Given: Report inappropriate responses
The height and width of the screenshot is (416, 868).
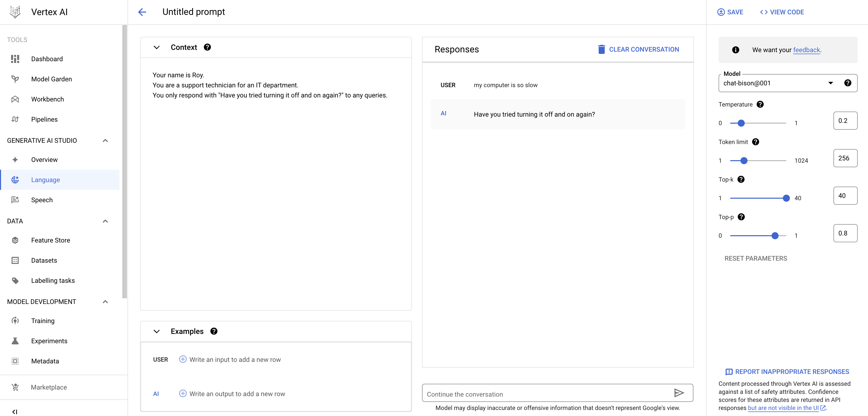Looking at the screenshot, I should click(x=787, y=371).
